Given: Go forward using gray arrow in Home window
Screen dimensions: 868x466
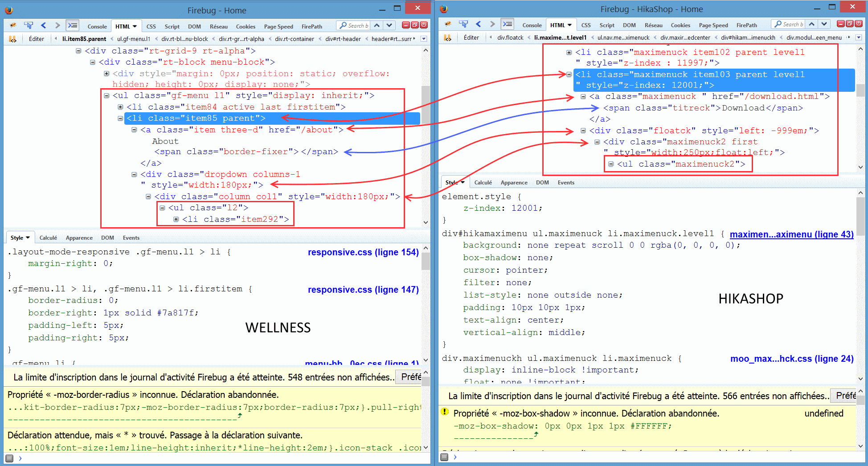Looking at the screenshot, I should point(57,25).
